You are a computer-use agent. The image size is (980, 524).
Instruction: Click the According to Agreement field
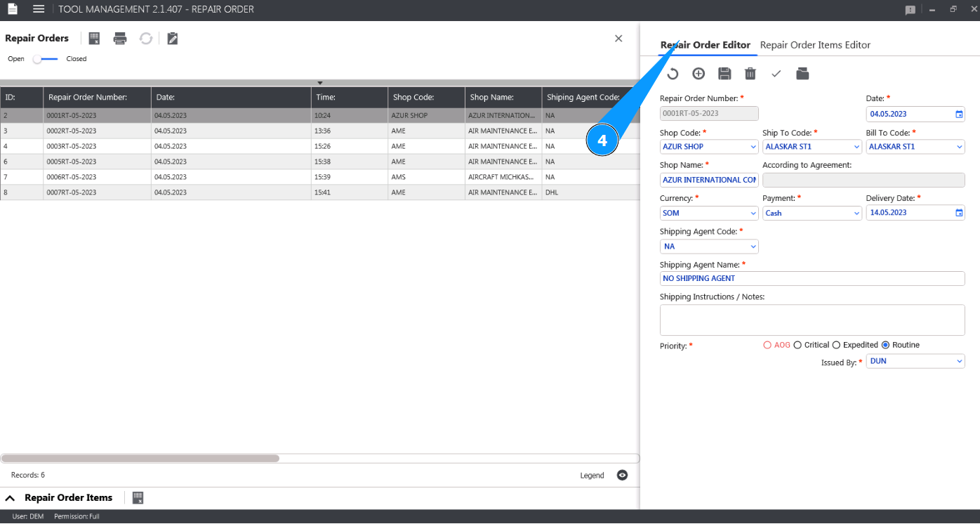pyautogui.click(x=863, y=180)
